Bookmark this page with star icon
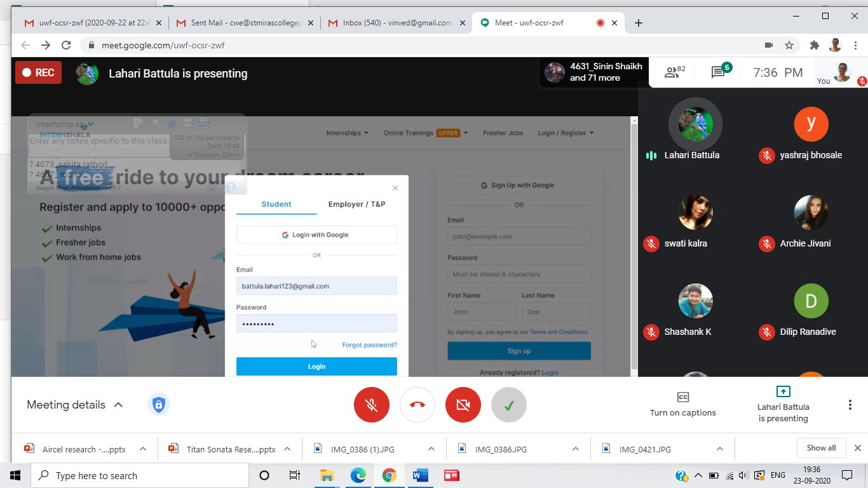Screen dimensions: 868x488 coord(789,45)
